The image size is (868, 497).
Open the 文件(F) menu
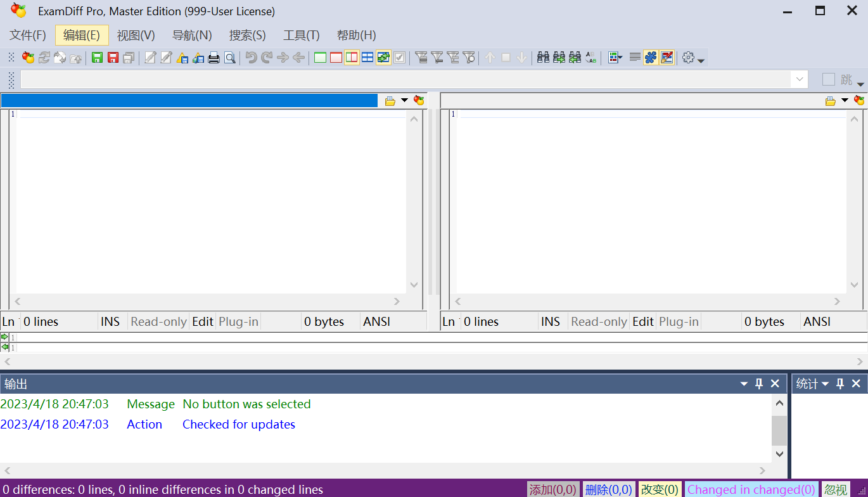tap(28, 35)
